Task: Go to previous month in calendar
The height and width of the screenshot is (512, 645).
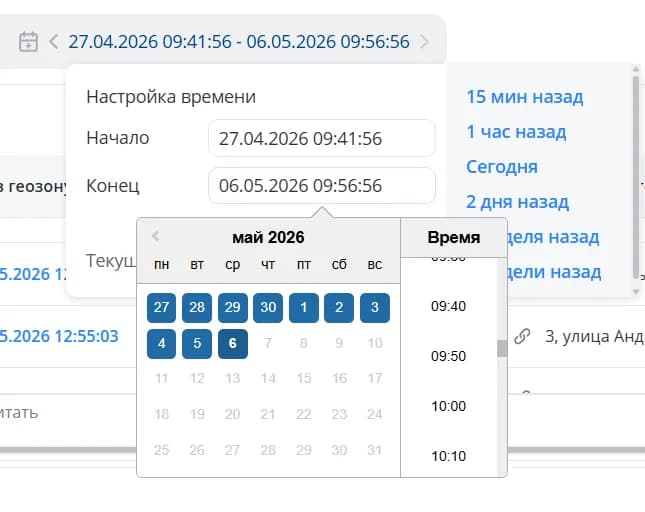Action: click(155, 236)
